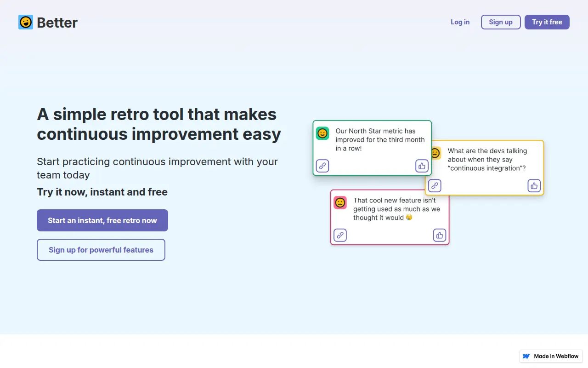
Task: Click the 'That cool new feature' card text
Action: pos(396,209)
